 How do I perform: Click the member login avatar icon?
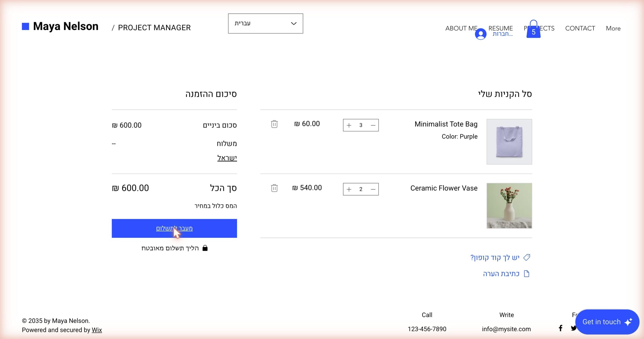point(480,34)
